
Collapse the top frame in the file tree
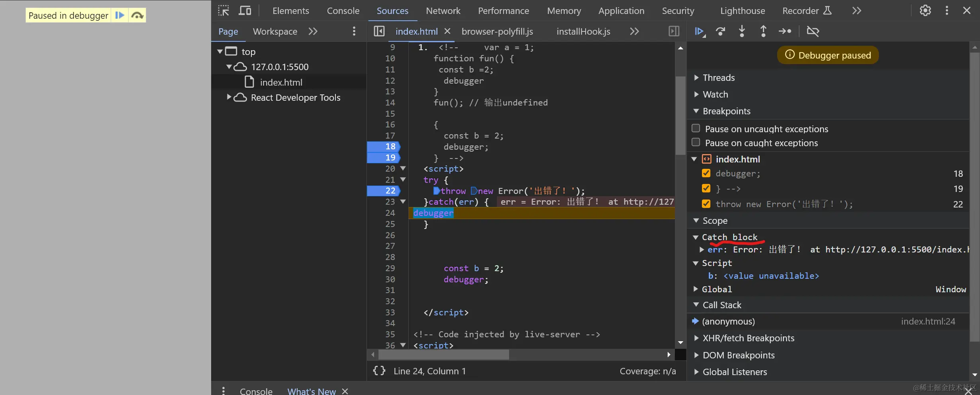[x=220, y=51]
